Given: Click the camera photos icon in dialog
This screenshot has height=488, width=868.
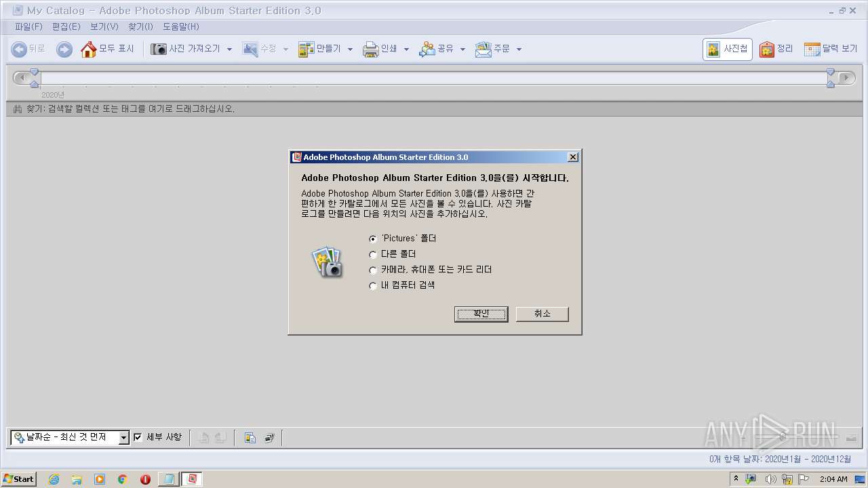Looking at the screenshot, I should pyautogui.click(x=327, y=262).
